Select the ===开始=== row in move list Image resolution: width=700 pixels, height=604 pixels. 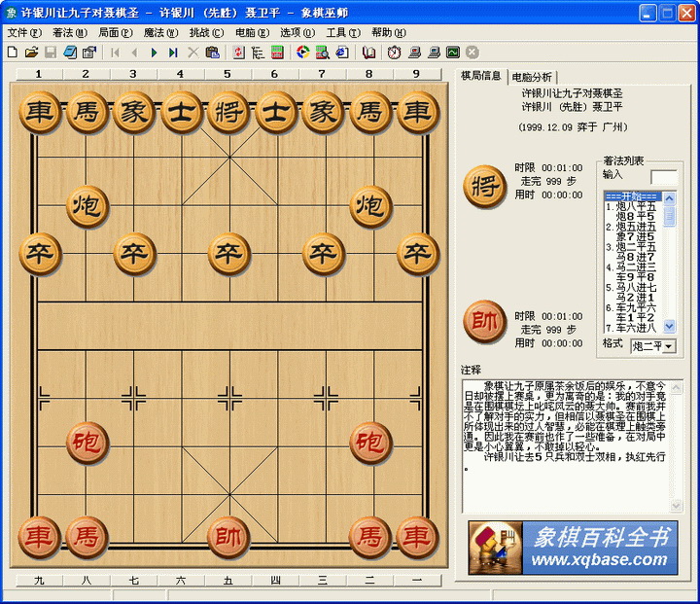click(634, 196)
